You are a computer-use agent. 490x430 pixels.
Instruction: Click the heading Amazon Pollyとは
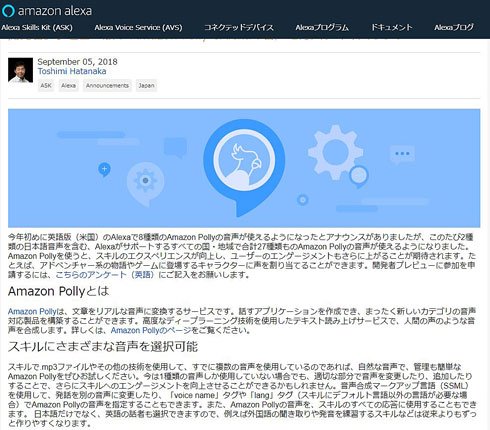[59, 291]
